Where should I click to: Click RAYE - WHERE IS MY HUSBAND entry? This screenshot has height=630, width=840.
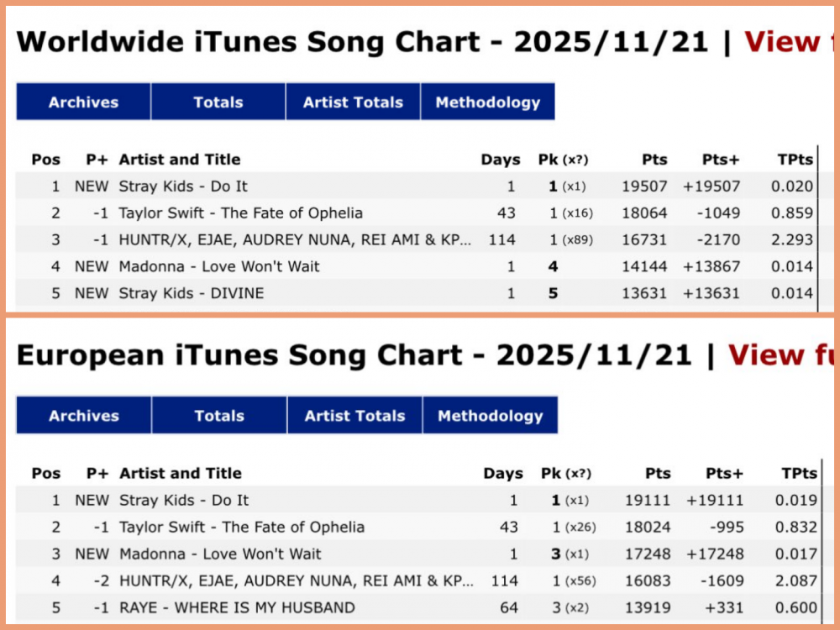pyautogui.click(x=237, y=607)
